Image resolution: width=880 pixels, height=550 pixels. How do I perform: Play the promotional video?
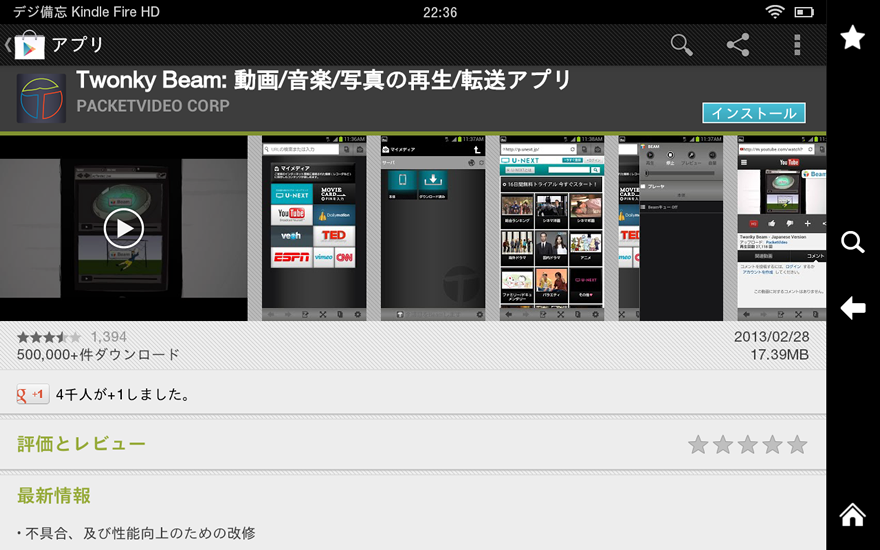click(123, 228)
